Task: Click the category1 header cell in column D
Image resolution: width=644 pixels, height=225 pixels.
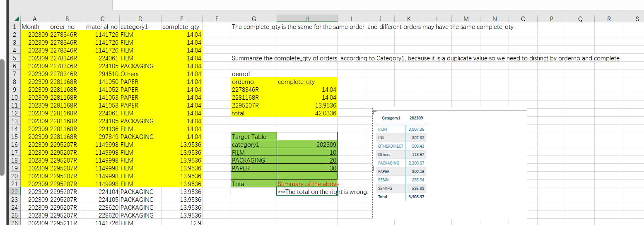Action: pyautogui.click(x=140, y=27)
